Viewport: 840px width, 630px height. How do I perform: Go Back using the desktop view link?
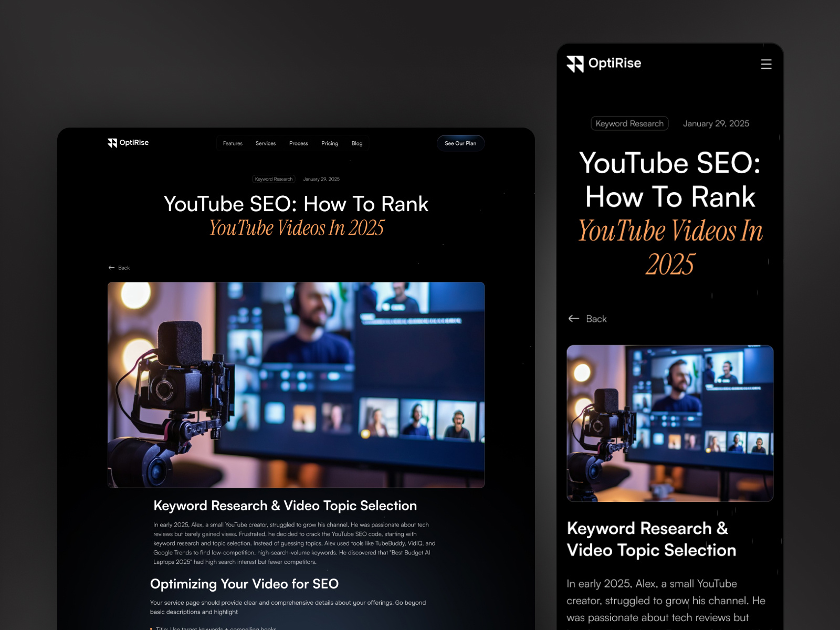click(x=119, y=268)
